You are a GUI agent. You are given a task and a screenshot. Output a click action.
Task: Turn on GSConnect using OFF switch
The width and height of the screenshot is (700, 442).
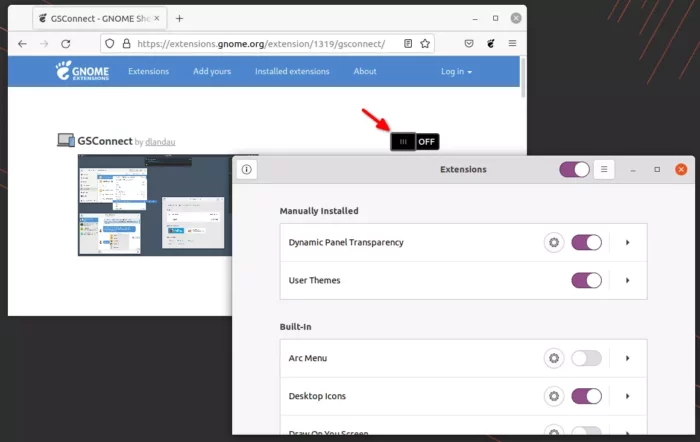pyautogui.click(x=415, y=142)
